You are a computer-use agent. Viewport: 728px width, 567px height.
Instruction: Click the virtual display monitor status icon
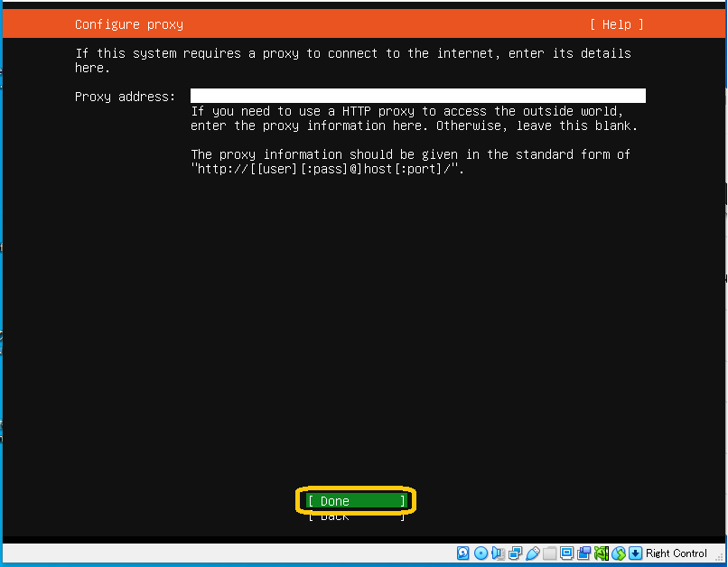coord(567,553)
